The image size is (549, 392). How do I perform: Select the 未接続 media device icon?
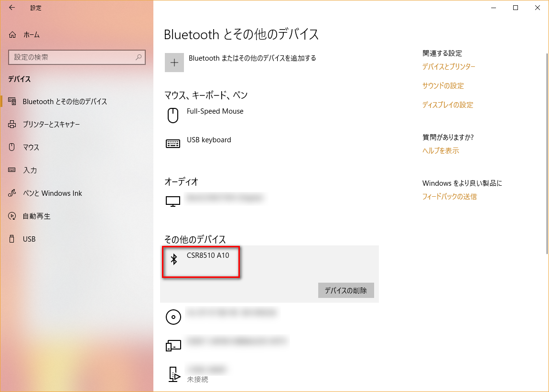coord(173,374)
